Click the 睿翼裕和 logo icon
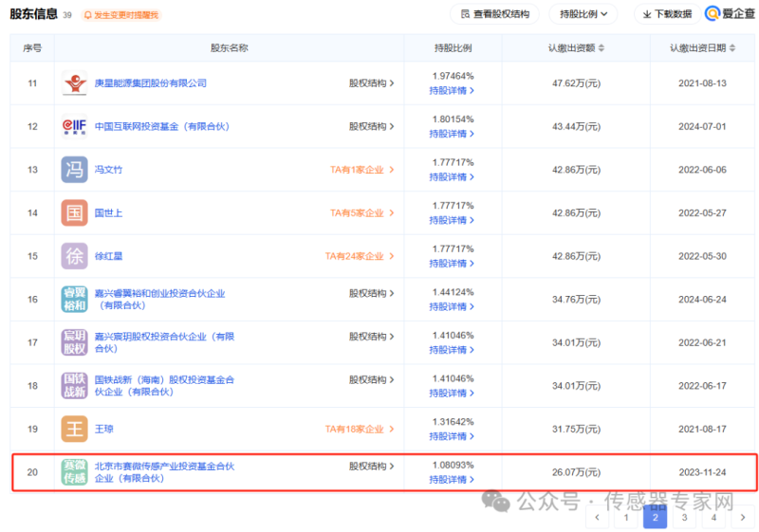The width and height of the screenshot is (759, 532). pos(75,300)
